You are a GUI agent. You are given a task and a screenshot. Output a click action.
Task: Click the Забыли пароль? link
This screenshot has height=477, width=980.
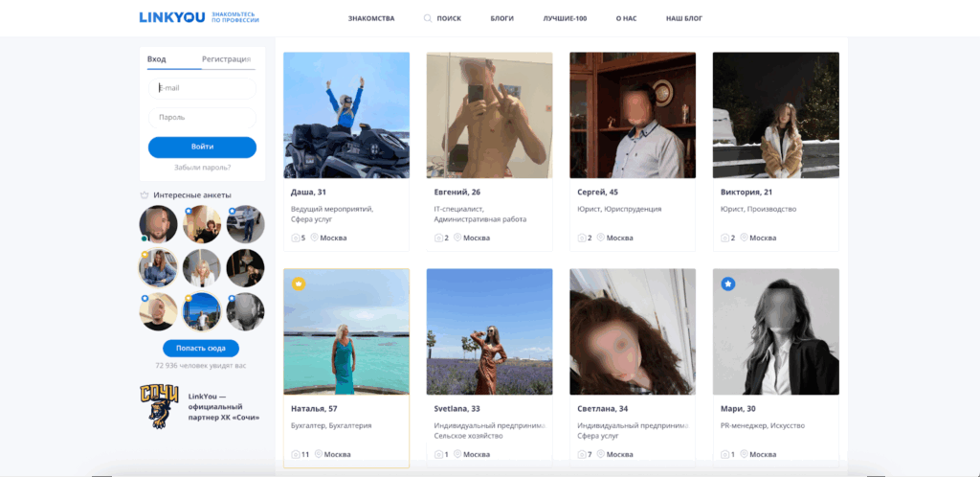click(202, 168)
